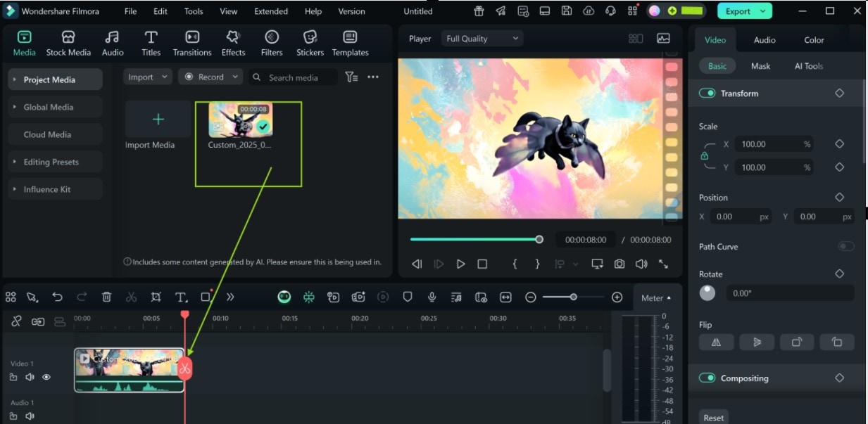Click the Undo icon on timeline toolbar

click(58, 297)
